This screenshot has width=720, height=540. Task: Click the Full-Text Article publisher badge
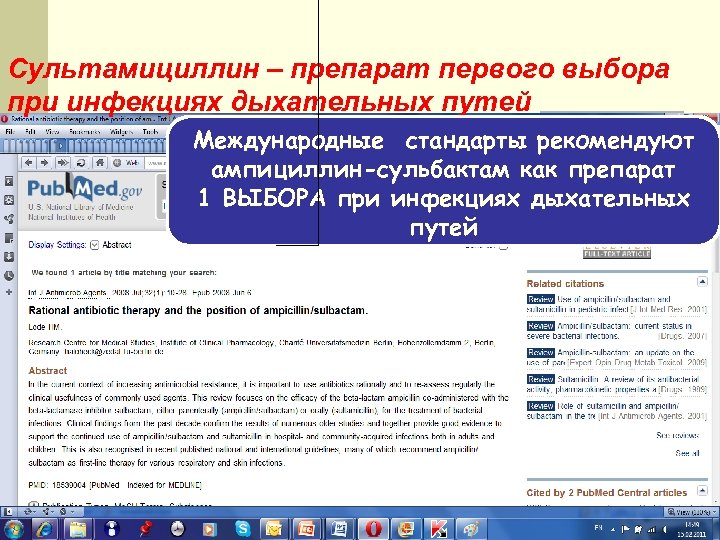[617, 253]
